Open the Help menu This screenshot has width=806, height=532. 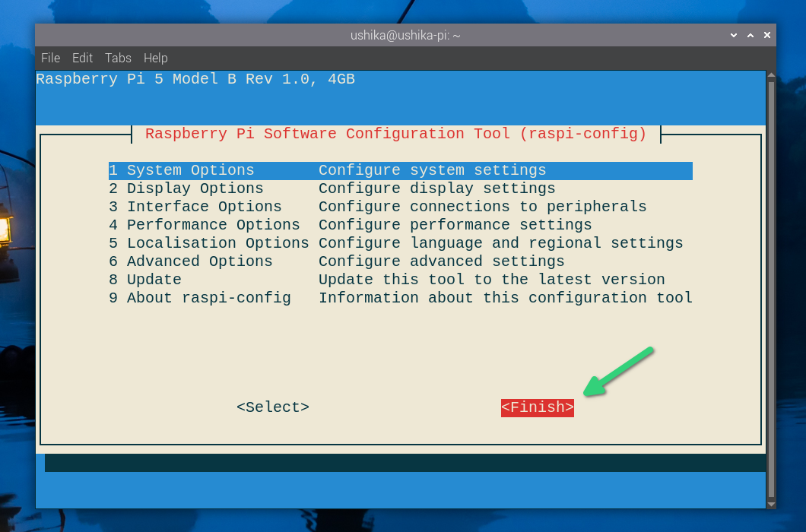(x=155, y=58)
